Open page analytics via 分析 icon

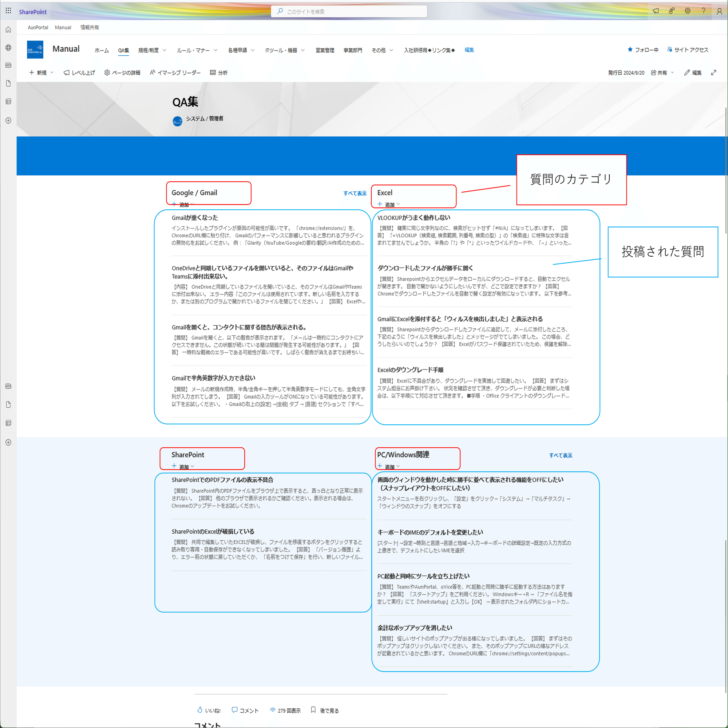point(218,72)
